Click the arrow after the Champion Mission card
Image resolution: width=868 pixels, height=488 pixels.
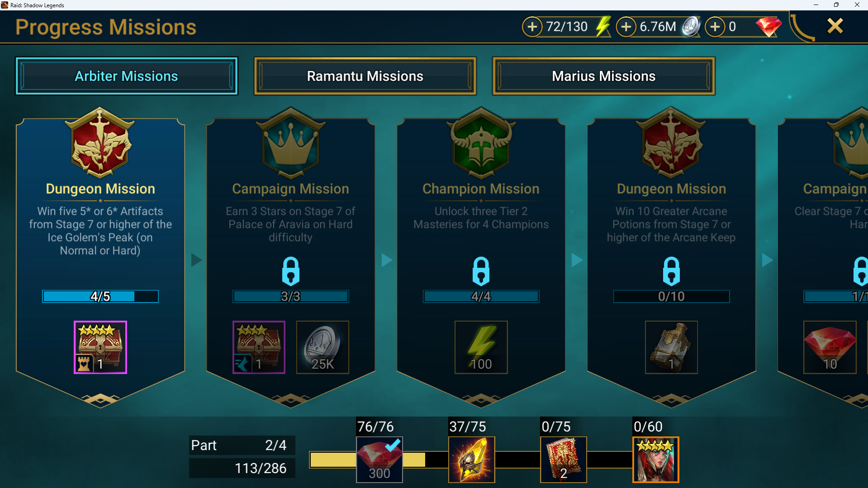coord(577,260)
